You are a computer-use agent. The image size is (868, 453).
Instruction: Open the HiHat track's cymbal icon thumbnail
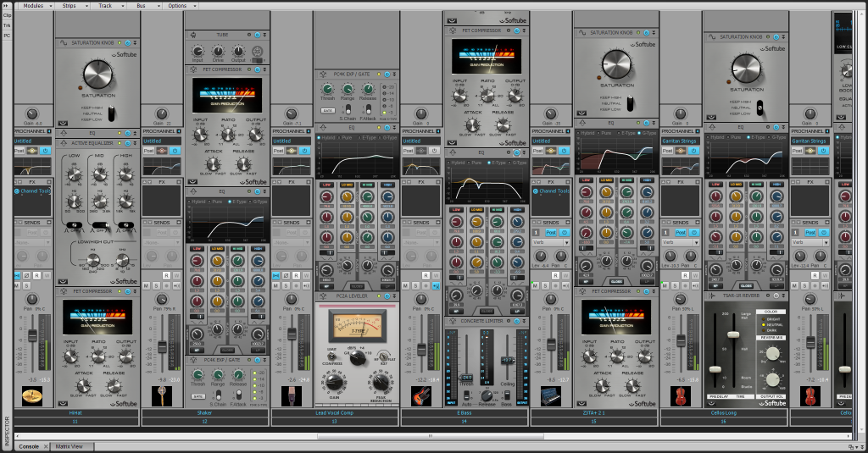(x=32, y=396)
